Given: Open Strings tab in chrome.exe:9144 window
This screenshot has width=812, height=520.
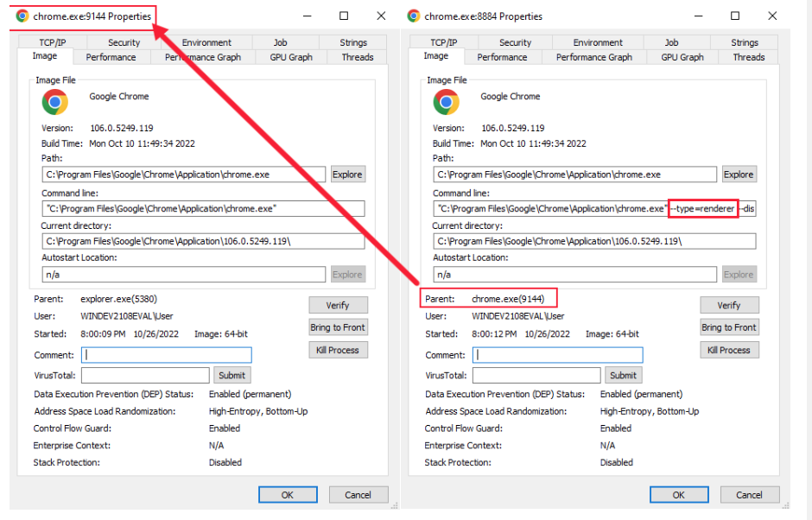Looking at the screenshot, I should [353, 42].
